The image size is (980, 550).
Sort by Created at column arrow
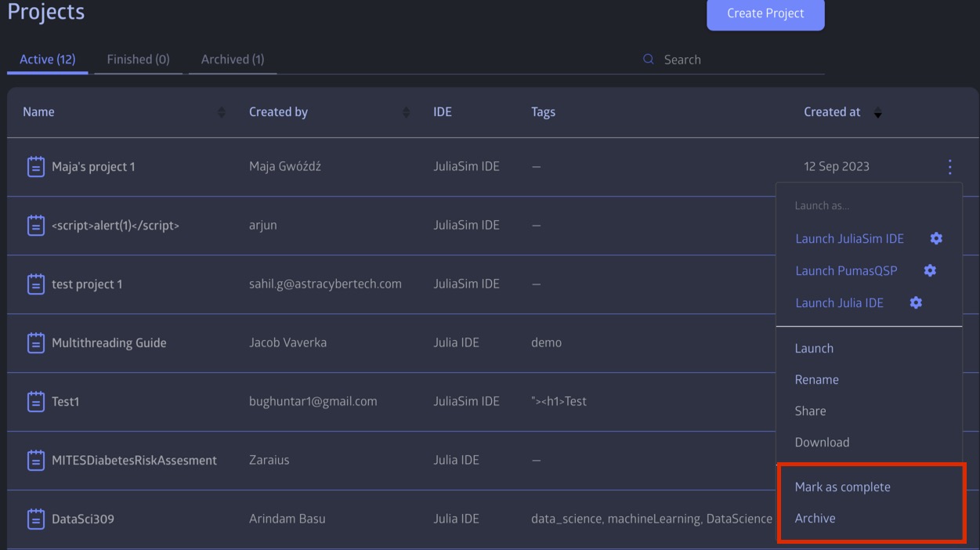click(877, 113)
